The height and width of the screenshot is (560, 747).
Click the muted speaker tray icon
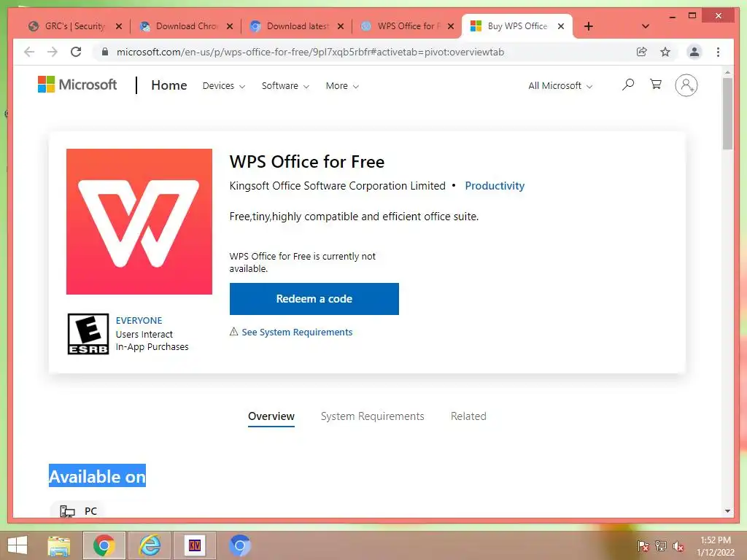click(678, 545)
